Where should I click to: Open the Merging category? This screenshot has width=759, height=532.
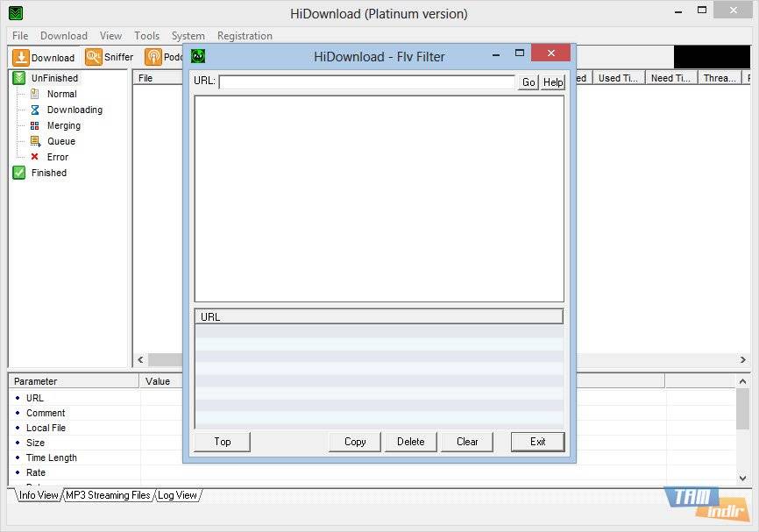point(63,125)
